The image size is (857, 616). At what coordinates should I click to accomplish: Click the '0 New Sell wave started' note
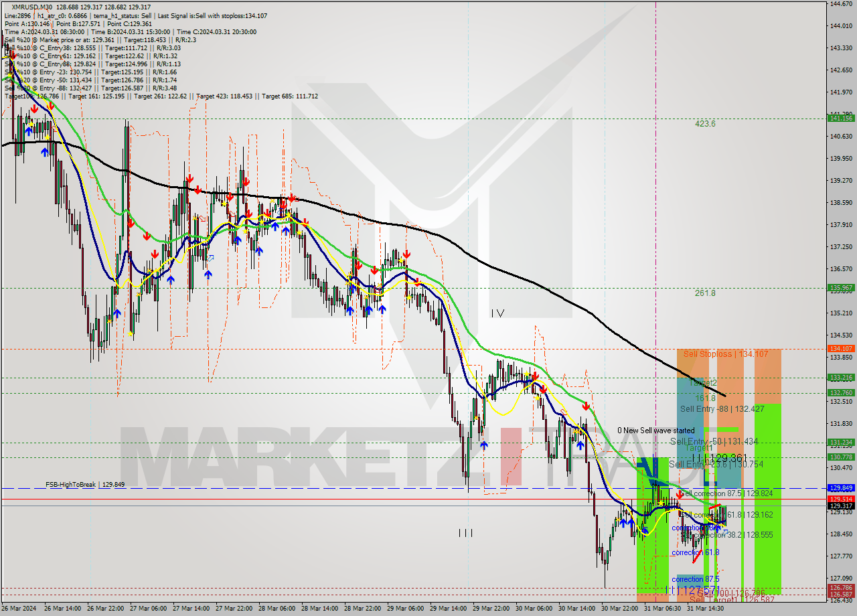pos(655,431)
